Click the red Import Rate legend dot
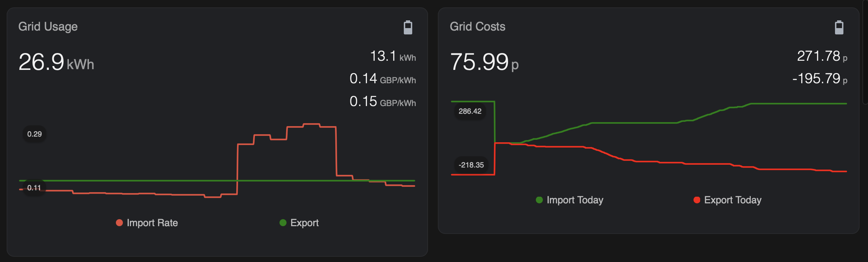The image size is (868, 262). tap(119, 223)
